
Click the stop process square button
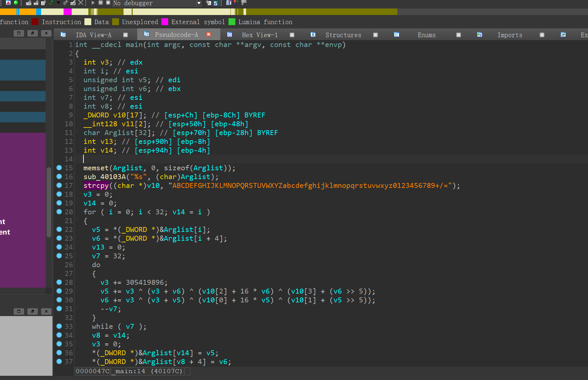tap(108, 3)
